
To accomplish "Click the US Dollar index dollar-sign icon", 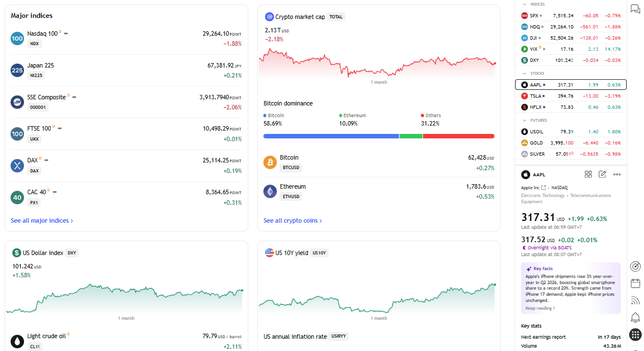I will [x=16, y=253].
